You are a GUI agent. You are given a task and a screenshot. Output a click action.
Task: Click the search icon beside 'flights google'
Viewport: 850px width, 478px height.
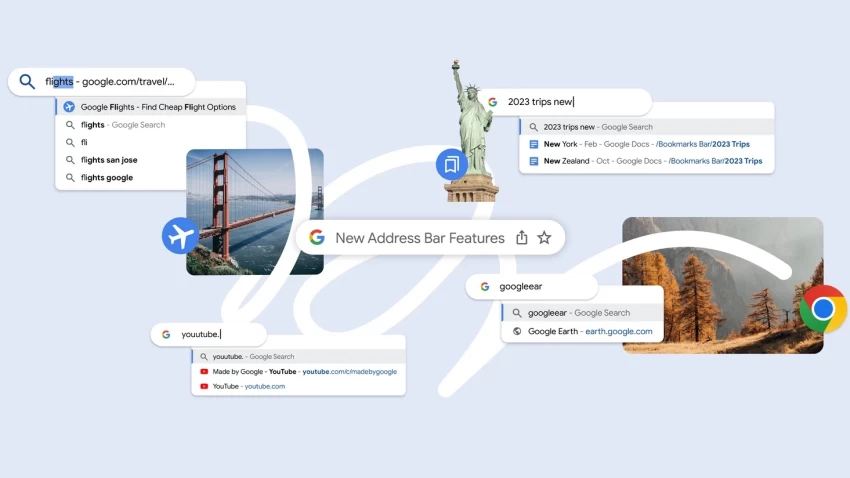tap(70, 177)
